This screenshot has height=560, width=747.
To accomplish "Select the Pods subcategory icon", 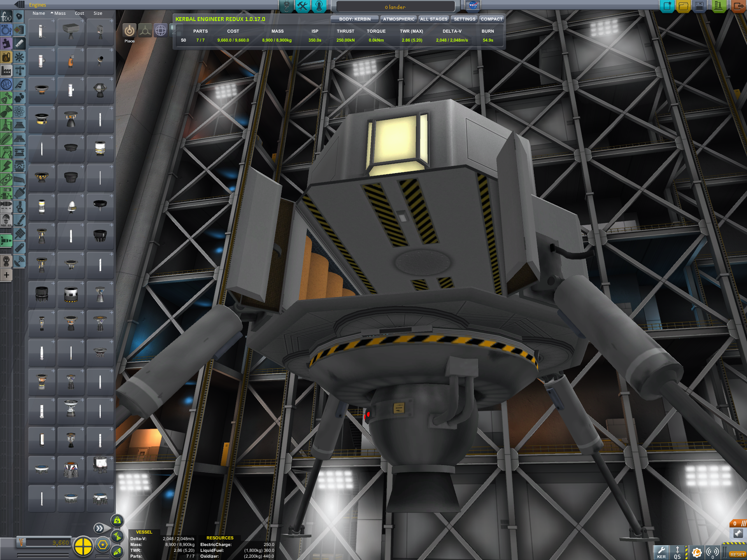I will (19, 17).
